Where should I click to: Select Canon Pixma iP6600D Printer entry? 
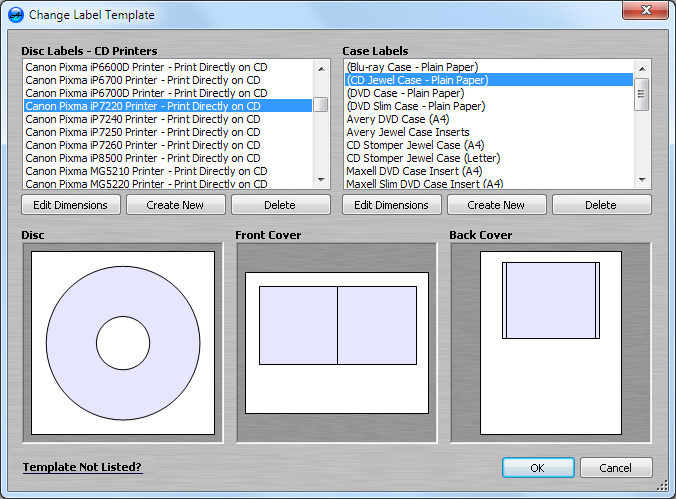coord(142,67)
